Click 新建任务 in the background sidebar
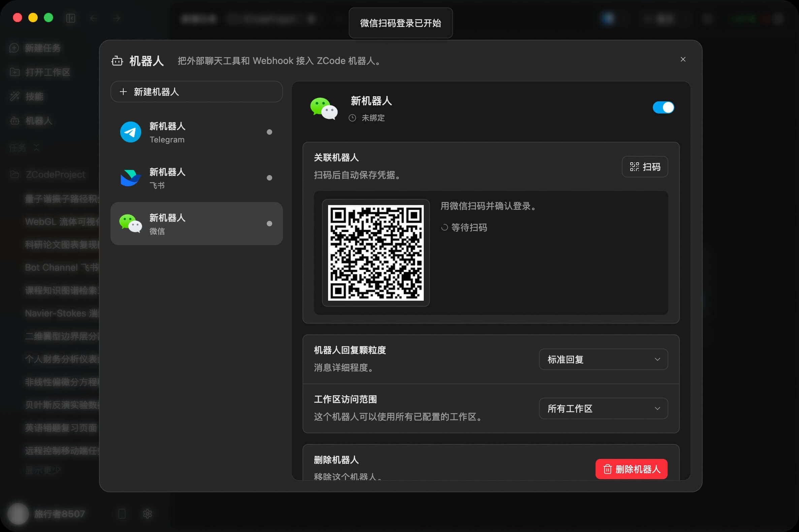The image size is (799, 532). tap(43, 48)
